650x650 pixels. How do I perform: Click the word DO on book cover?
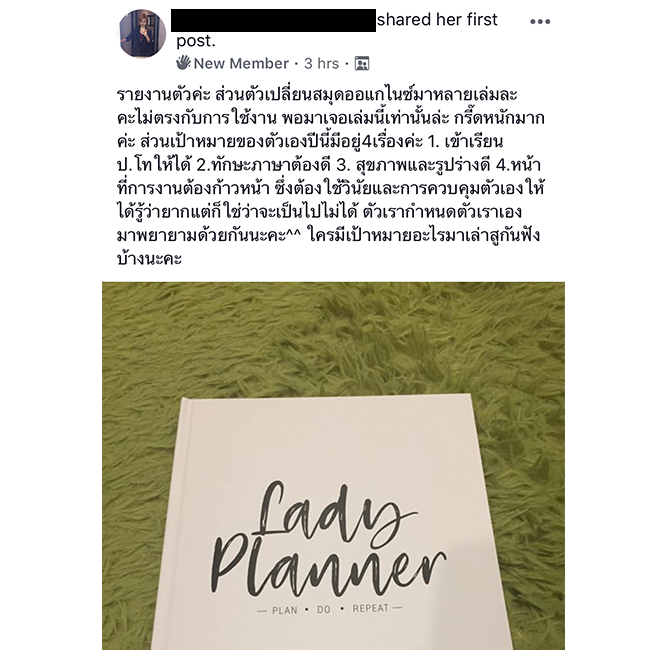(x=323, y=609)
